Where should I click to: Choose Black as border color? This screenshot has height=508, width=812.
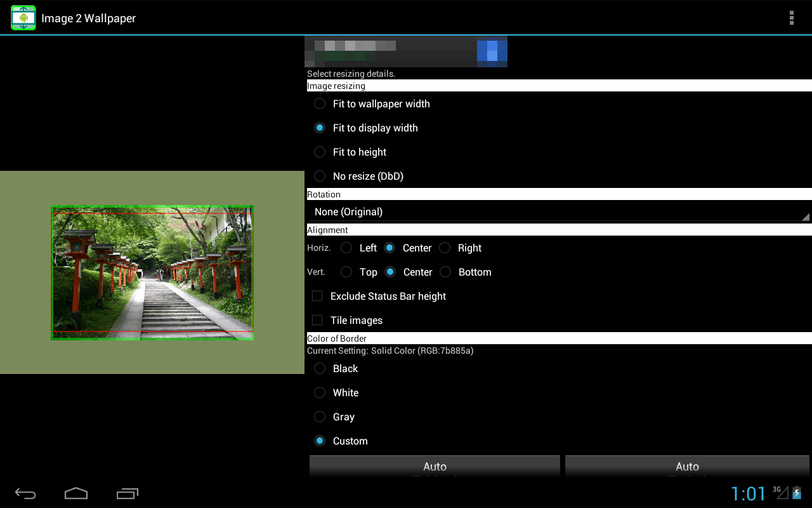[320, 368]
